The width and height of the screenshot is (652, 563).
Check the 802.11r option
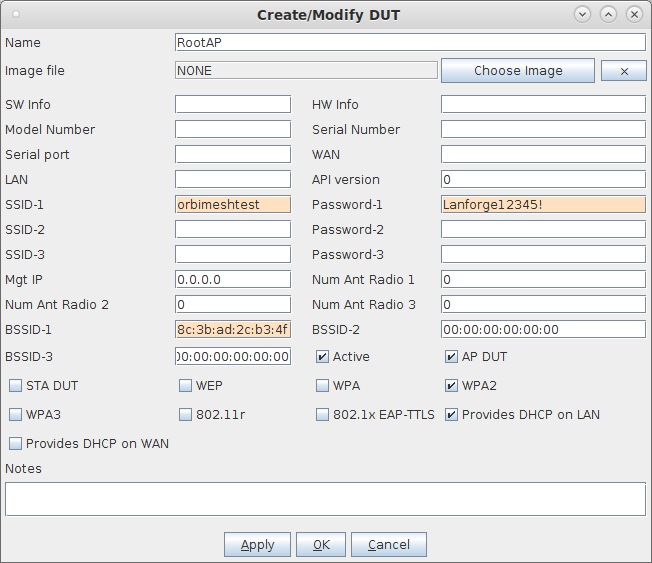[x=186, y=415]
